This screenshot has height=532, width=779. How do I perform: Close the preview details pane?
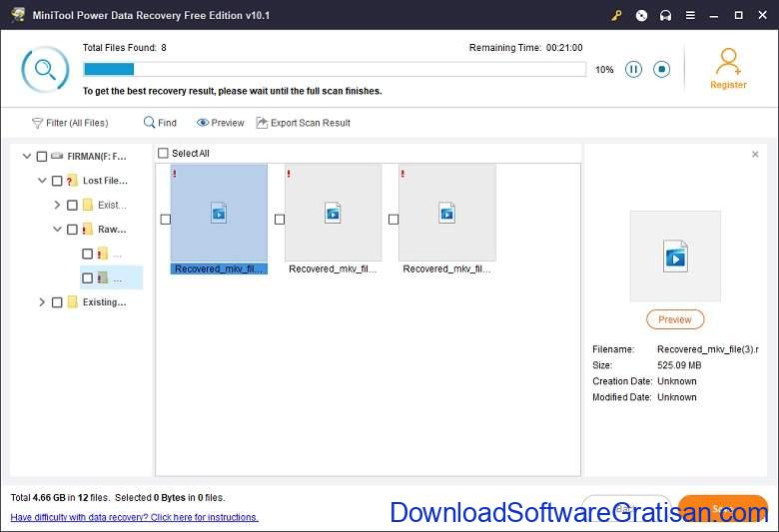click(x=755, y=155)
